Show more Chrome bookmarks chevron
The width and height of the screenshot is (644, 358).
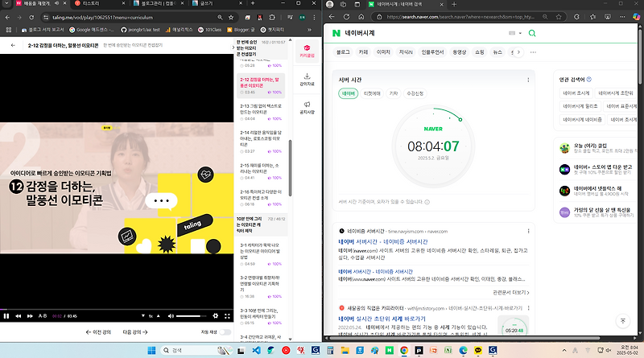pos(309,30)
